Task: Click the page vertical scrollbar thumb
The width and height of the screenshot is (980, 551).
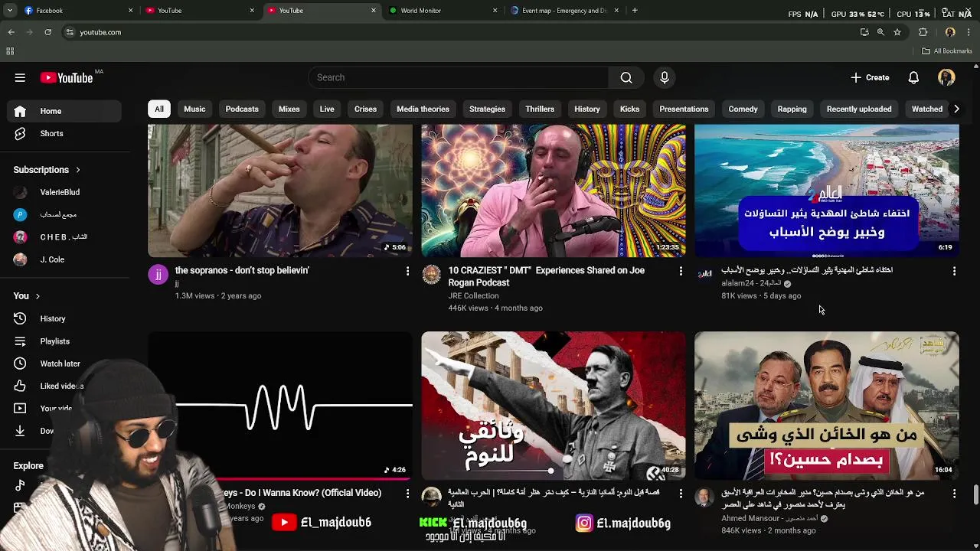Action: click(x=975, y=495)
